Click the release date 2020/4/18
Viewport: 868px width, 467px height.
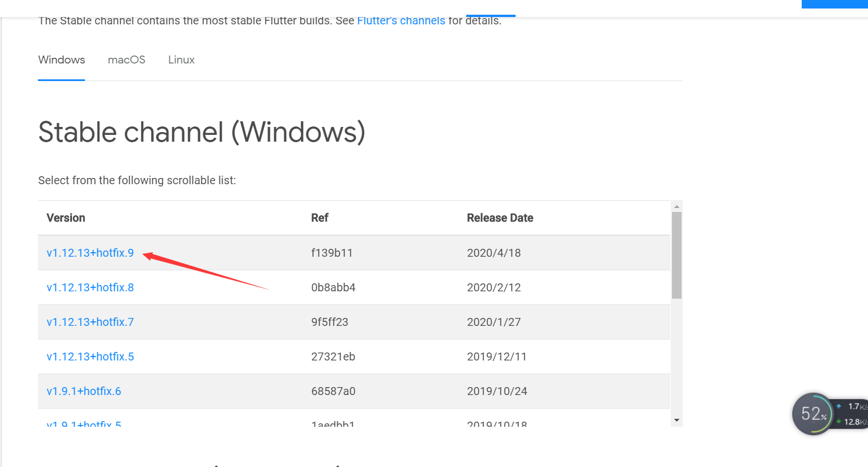pos(493,253)
